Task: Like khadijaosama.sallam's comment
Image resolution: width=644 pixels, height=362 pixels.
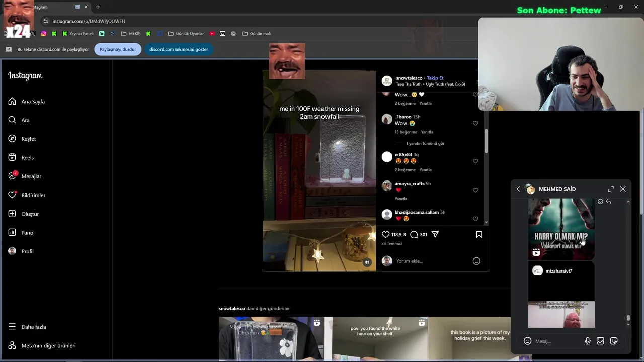Action: (475, 219)
